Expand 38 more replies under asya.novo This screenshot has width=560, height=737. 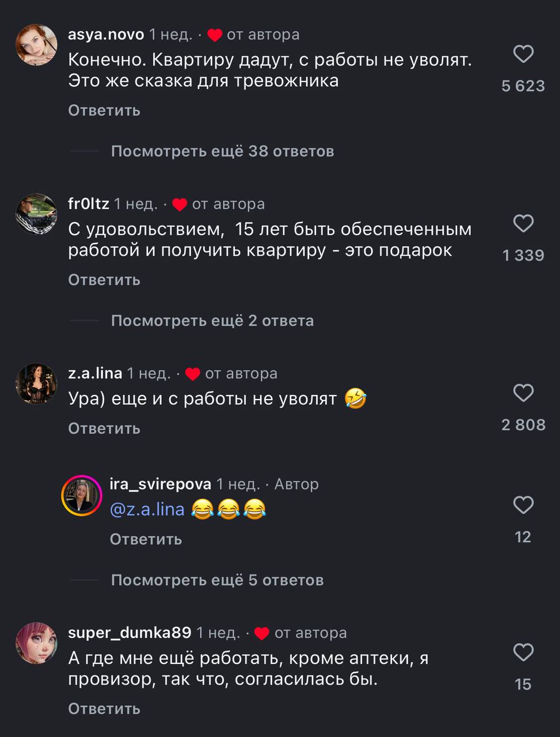click(x=222, y=151)
